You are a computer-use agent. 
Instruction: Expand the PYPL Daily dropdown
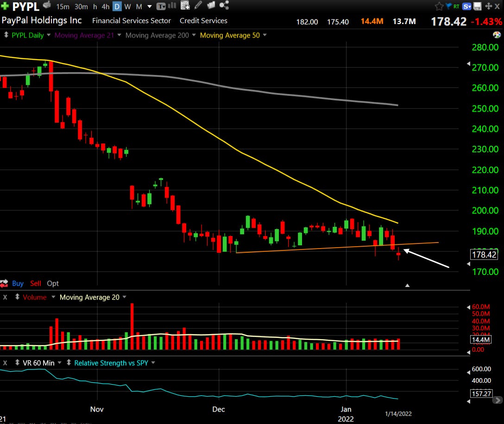click(49, 35)
